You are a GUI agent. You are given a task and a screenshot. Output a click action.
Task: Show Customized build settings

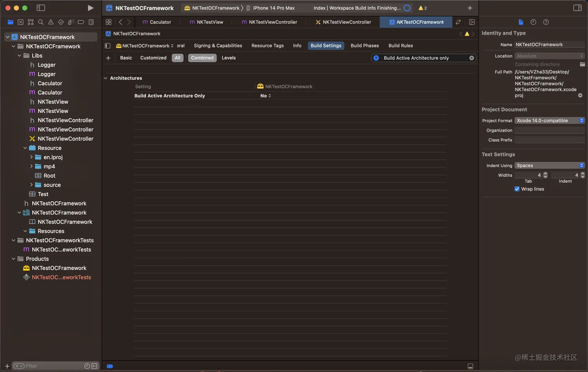pos(153,58)
